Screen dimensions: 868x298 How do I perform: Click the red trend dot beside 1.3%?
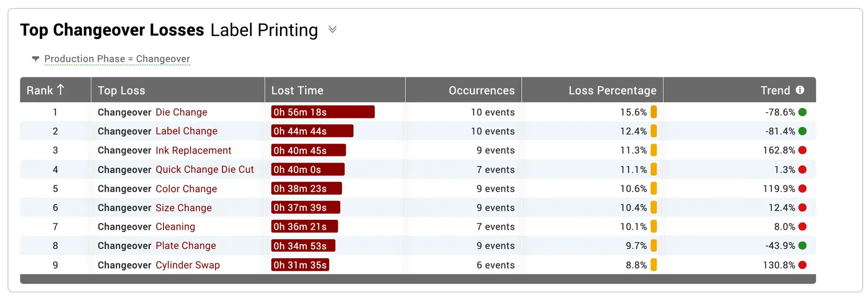803,170
